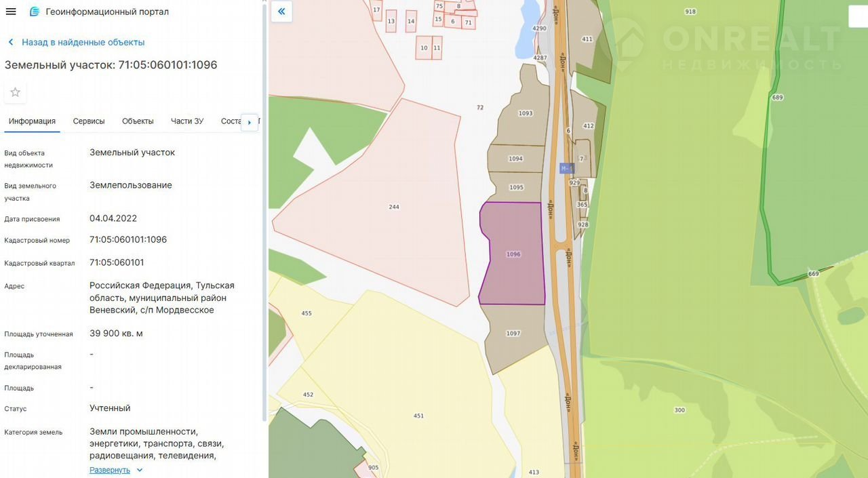Click the back arrow to found objects
The height and width of the screenshot is (478, 868).
(11, 42)
